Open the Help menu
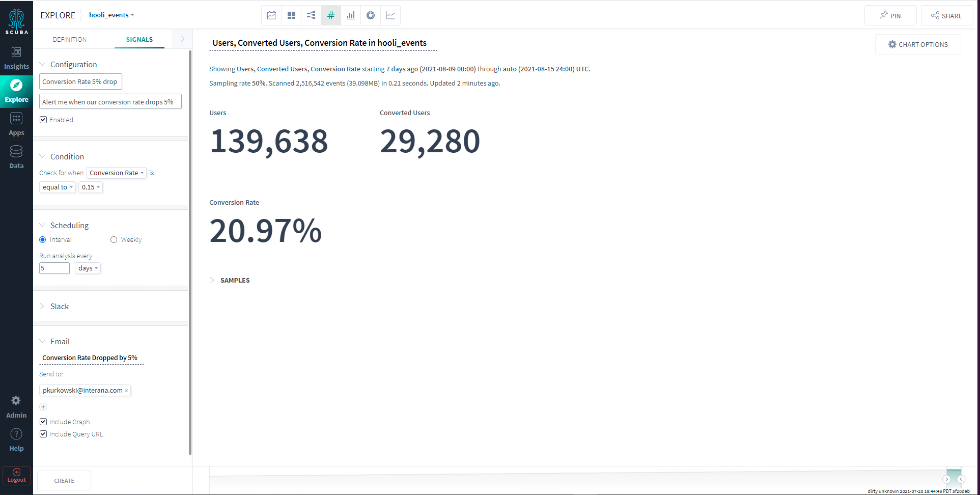The image size is (980, 495). (16, 441)
